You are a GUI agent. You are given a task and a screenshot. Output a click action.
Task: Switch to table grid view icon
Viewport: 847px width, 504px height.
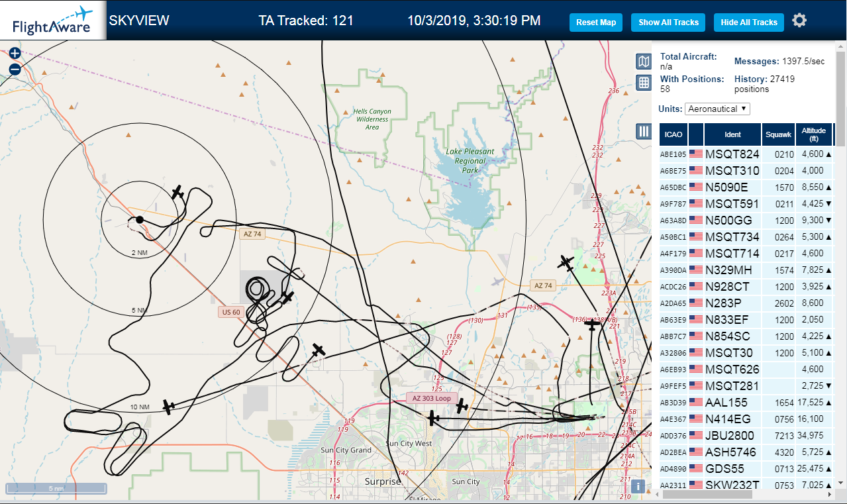pyautogui.click(x=643, y=83)
